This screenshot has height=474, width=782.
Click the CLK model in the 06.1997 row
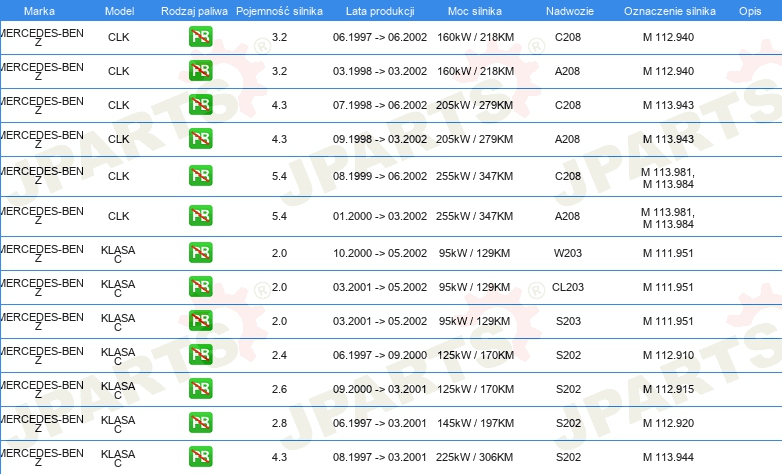point(119,37)
